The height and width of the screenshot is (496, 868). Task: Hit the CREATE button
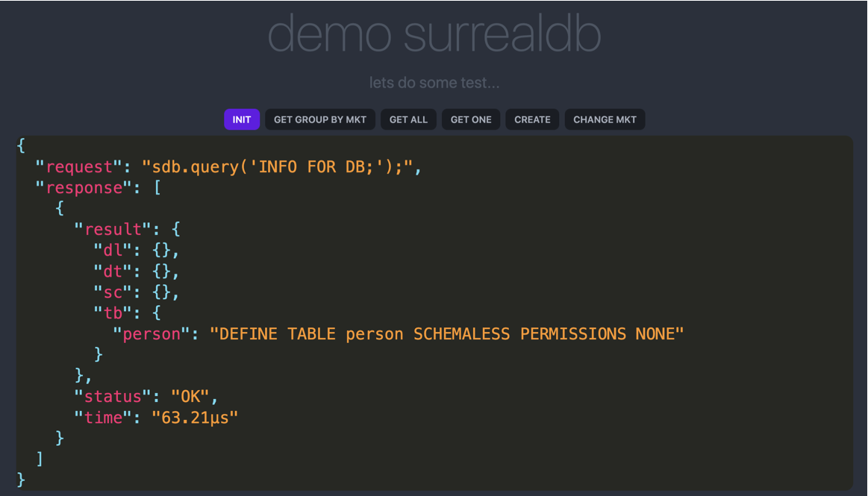pyautogui.click(x=532, y=119)
